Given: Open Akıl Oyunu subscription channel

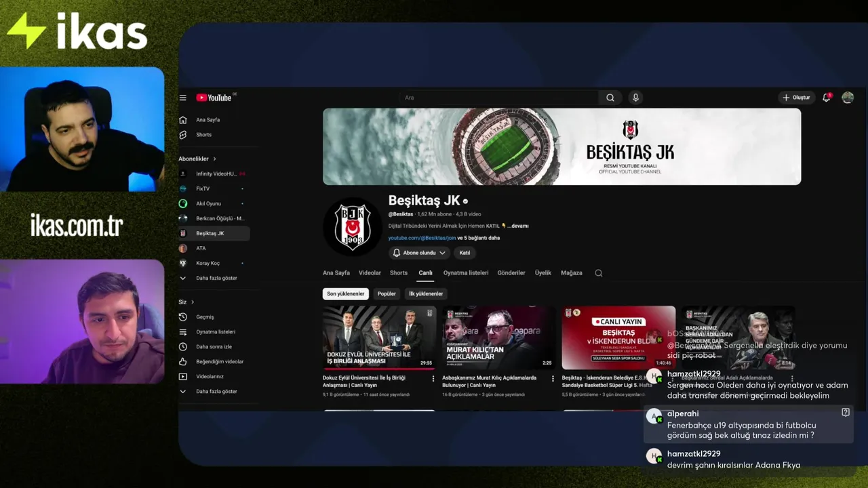Looking at the screenshot, I should coord(214,203).
